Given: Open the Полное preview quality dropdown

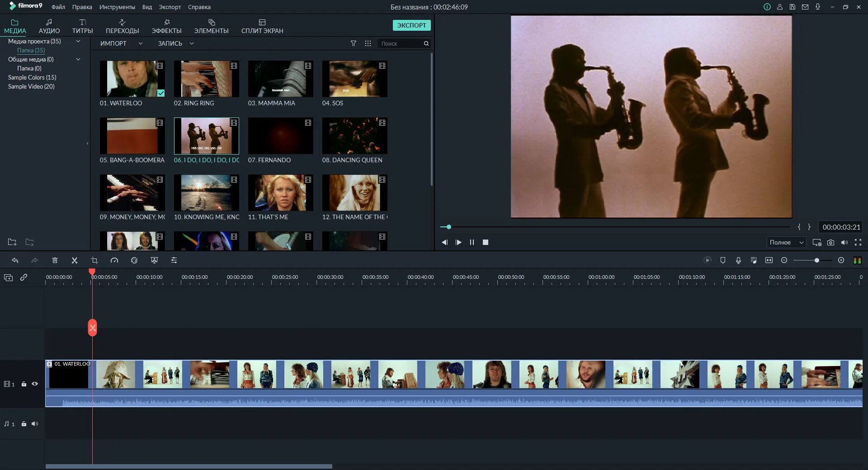Looking at the screenshot, I should [786, 243].
